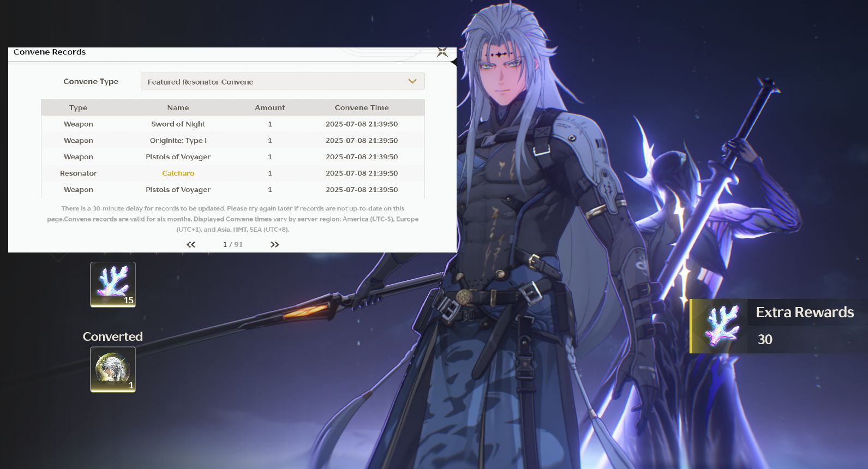868x469 pixels.
Task: Click the Convene Type label
Action: click(91, 81)
